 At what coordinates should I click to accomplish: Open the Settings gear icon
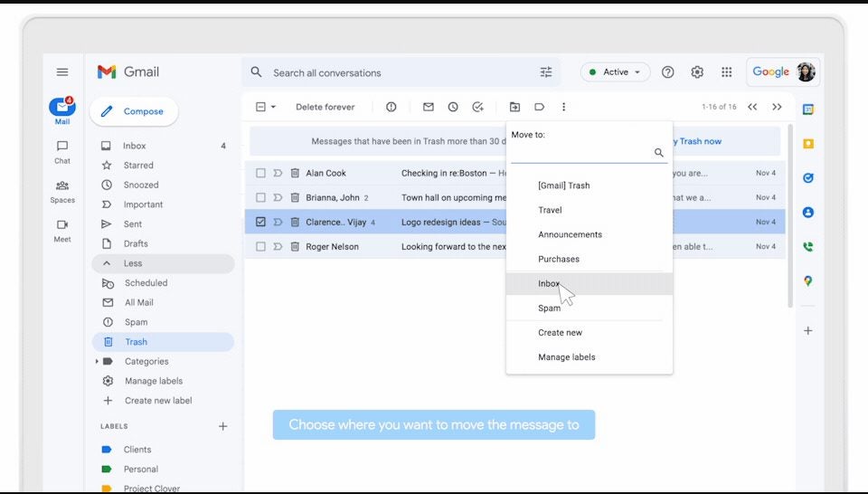click(x=697, y=72)
